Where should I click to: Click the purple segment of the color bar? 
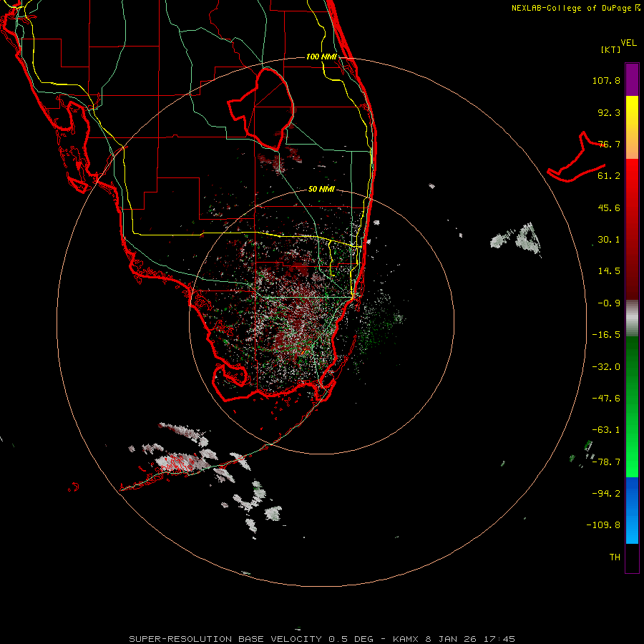(x=632, y=79)
